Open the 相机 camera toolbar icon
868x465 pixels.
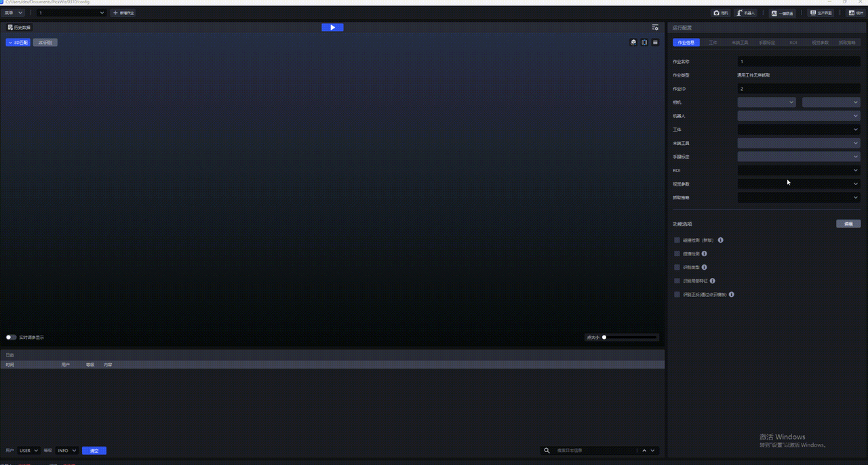[x=721, y=13]
